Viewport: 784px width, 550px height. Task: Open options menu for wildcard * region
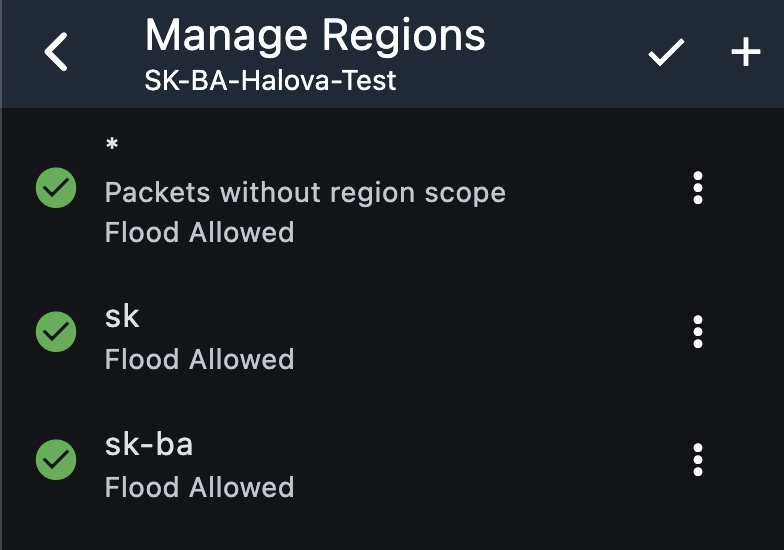coord(698,188)
